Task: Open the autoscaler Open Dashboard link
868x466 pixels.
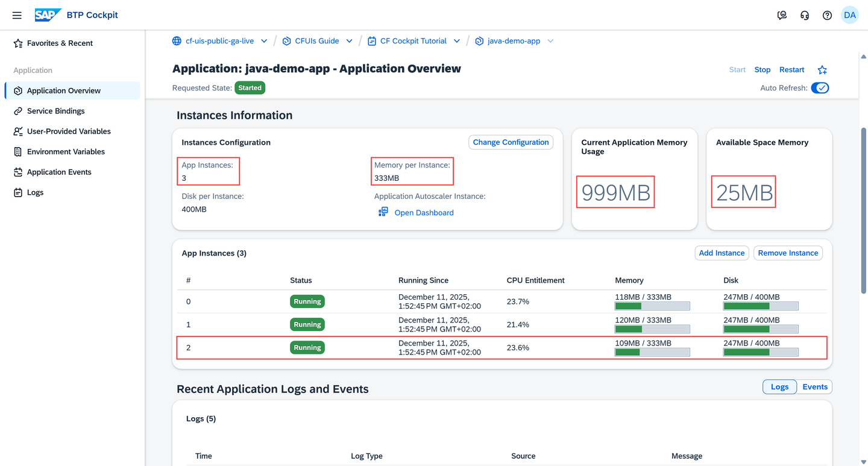Action: (x=424, y=213)
